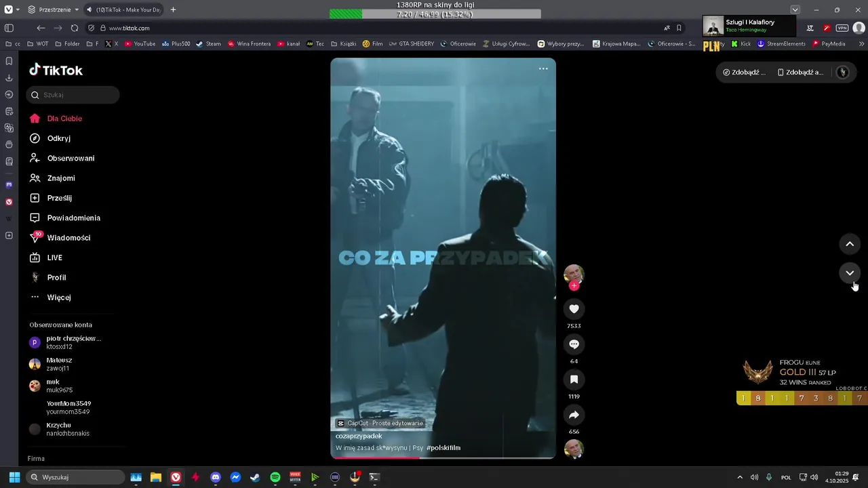868x488 pixels.
Task: Open the #polskifilm hashtag
Action: (443, 448)
